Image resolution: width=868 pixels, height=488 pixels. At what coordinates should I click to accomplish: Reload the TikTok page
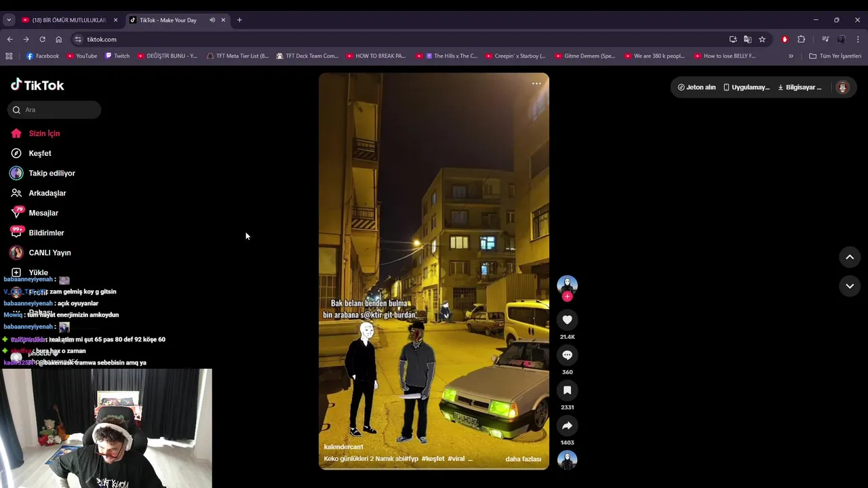(x=42, y=39)
